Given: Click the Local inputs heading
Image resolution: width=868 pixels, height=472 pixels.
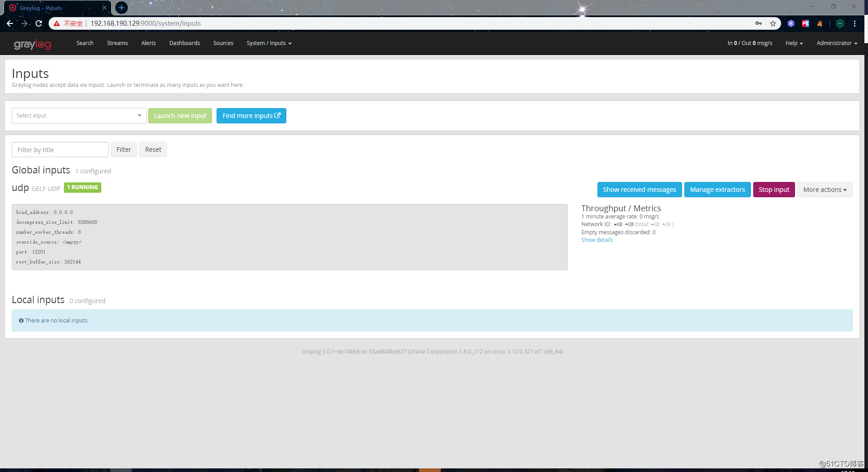Looking at the screenshot, I should click(x=38, y=300).
